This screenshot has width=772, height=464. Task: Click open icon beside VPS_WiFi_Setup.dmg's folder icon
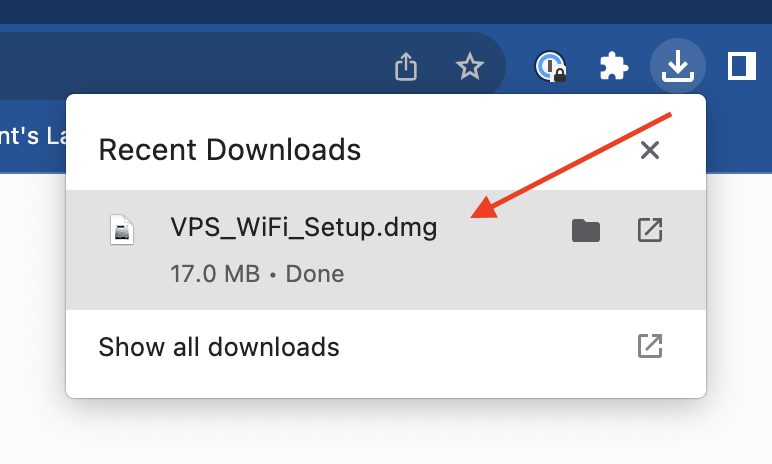point(650,230)
